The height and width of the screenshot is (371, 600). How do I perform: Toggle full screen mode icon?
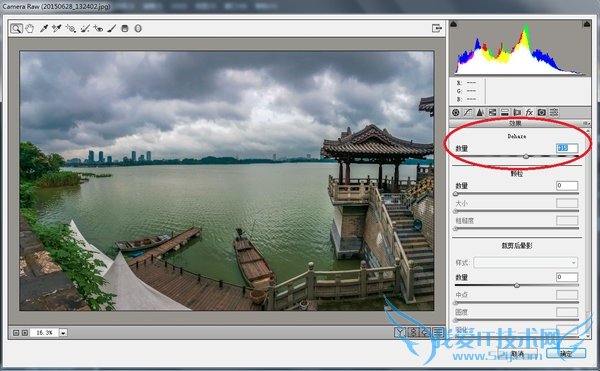(x=437, y=28)
